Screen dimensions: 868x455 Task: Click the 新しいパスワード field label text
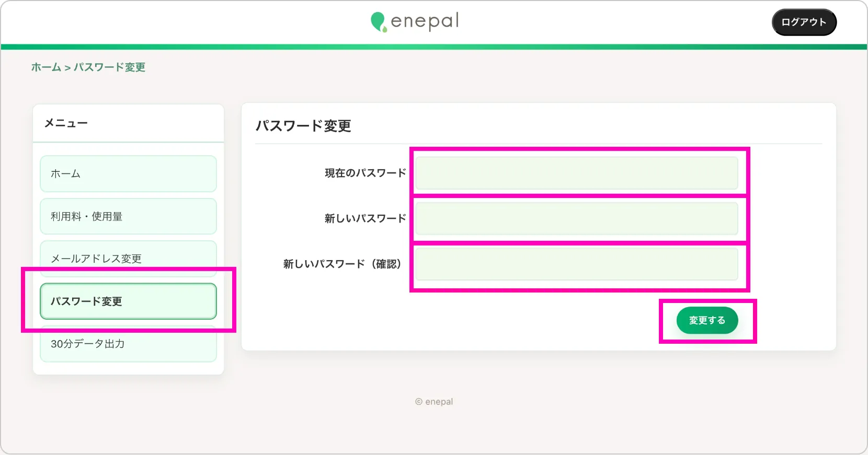coord(365,218)
